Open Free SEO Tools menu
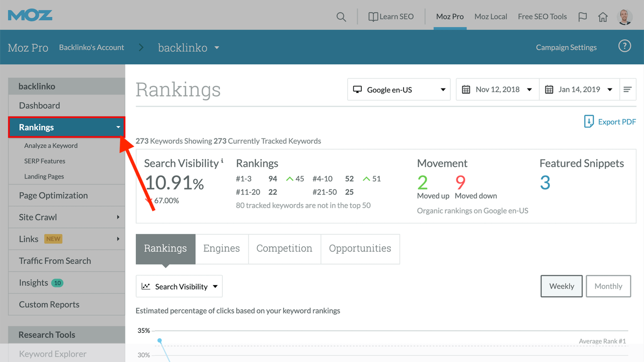This screenshot has height=362, width=644. [542, 17]
